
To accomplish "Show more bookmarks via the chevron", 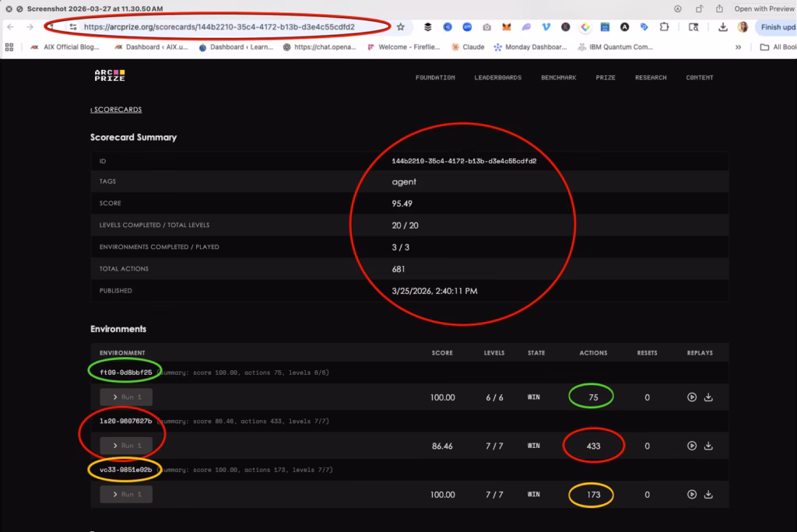I will 738,47.
